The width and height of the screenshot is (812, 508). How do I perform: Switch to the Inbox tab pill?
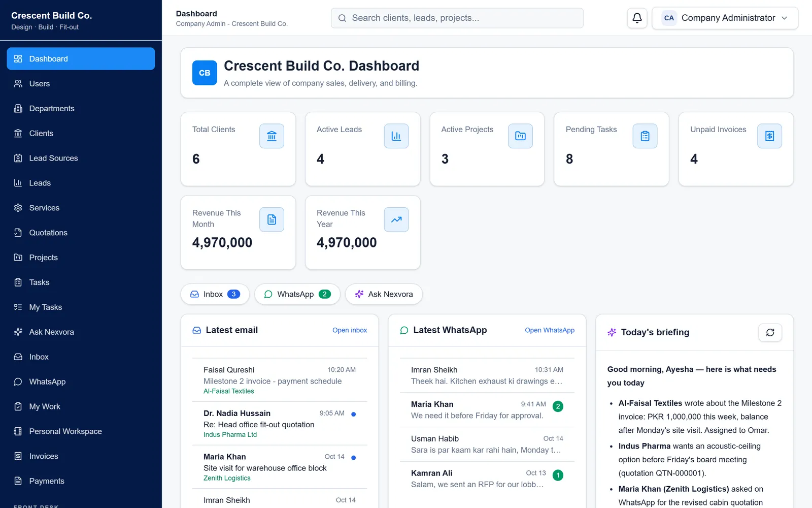coord(215,294)
